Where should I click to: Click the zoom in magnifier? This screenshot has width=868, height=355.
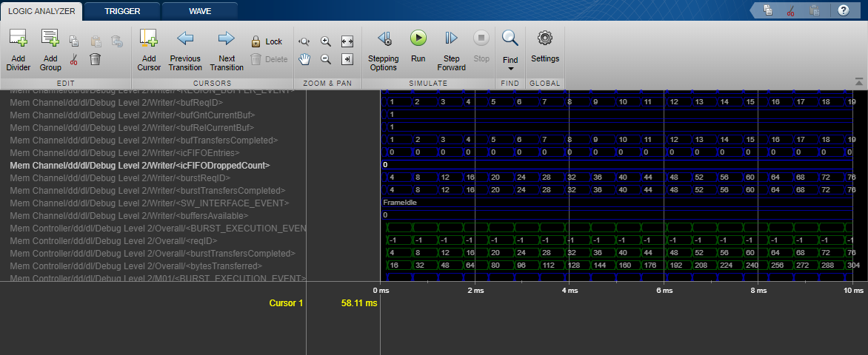(325, 42)
